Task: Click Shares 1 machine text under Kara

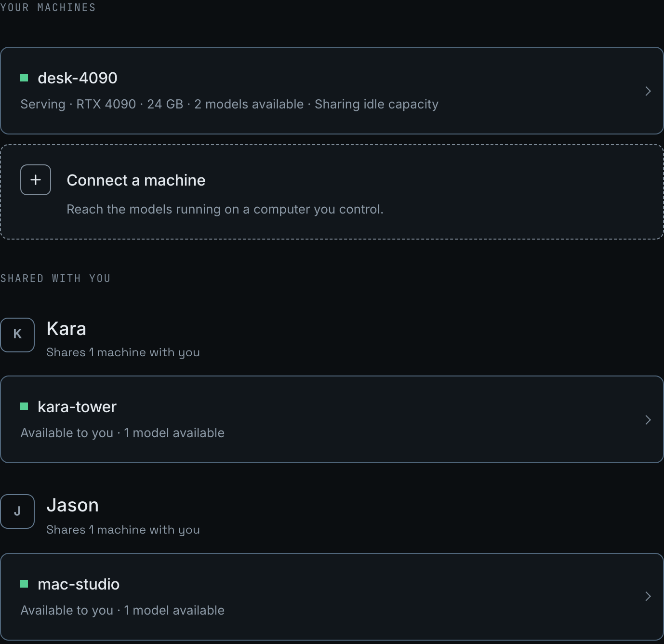Action: 123,352
